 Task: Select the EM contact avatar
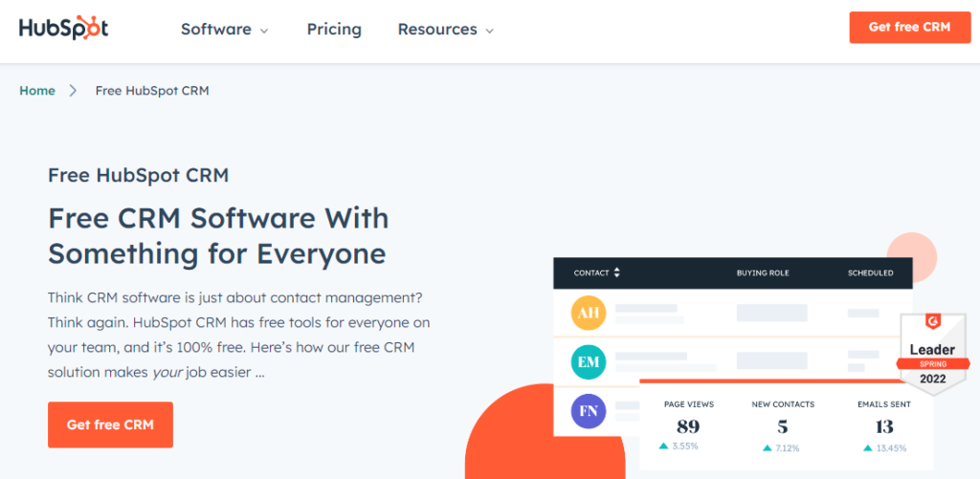589,361
